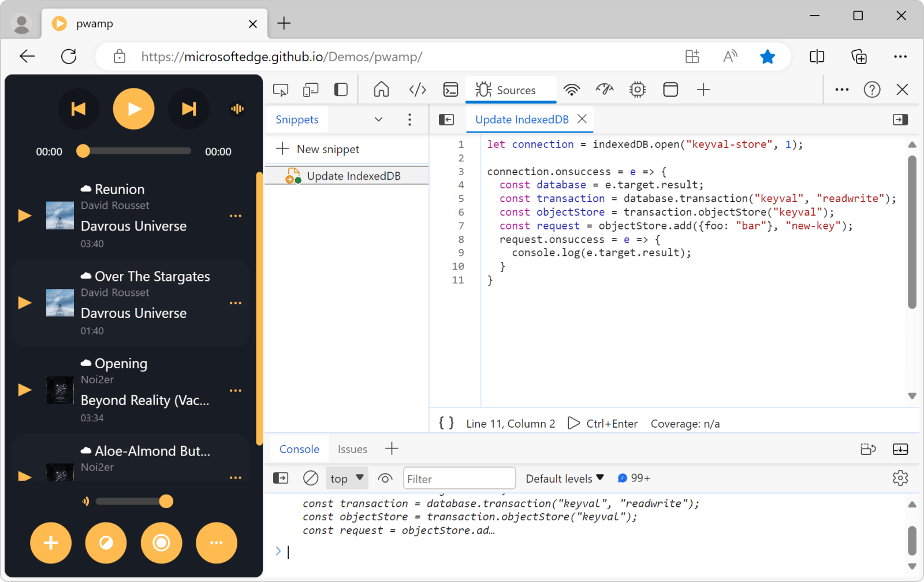Open the Network tool panel

572,90
